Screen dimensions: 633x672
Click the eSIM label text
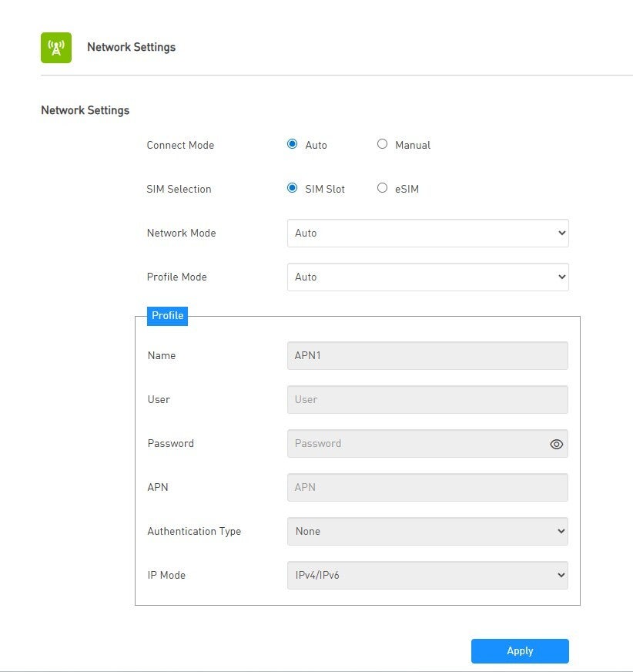click(407, 189)
